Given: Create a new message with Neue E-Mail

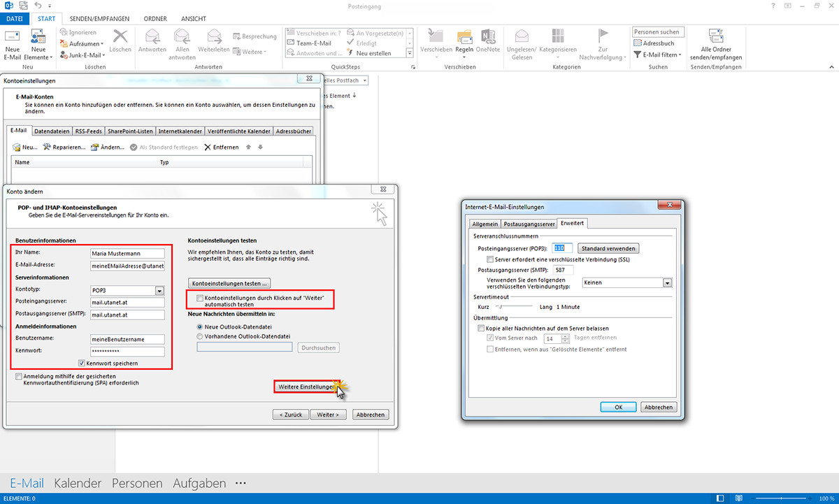Looking at the screenshot, I should 13,44.
